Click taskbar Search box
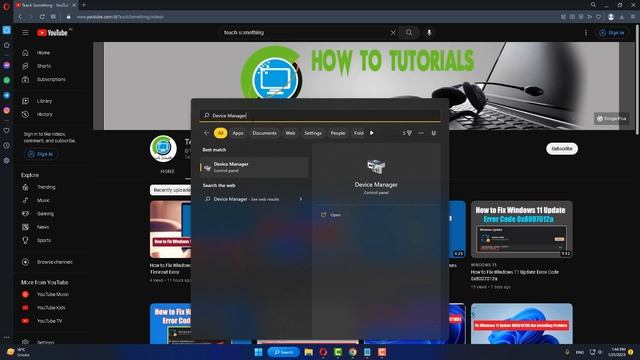 [284, 352]
